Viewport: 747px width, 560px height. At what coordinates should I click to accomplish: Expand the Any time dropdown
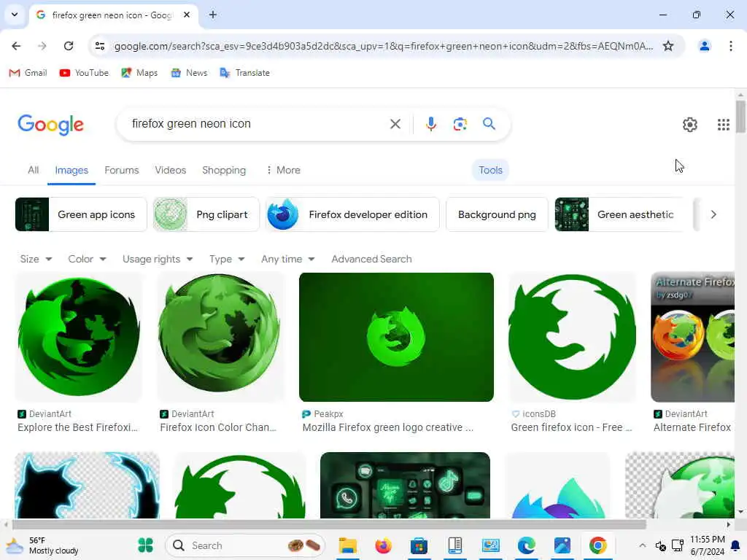[x=287, y=259]
